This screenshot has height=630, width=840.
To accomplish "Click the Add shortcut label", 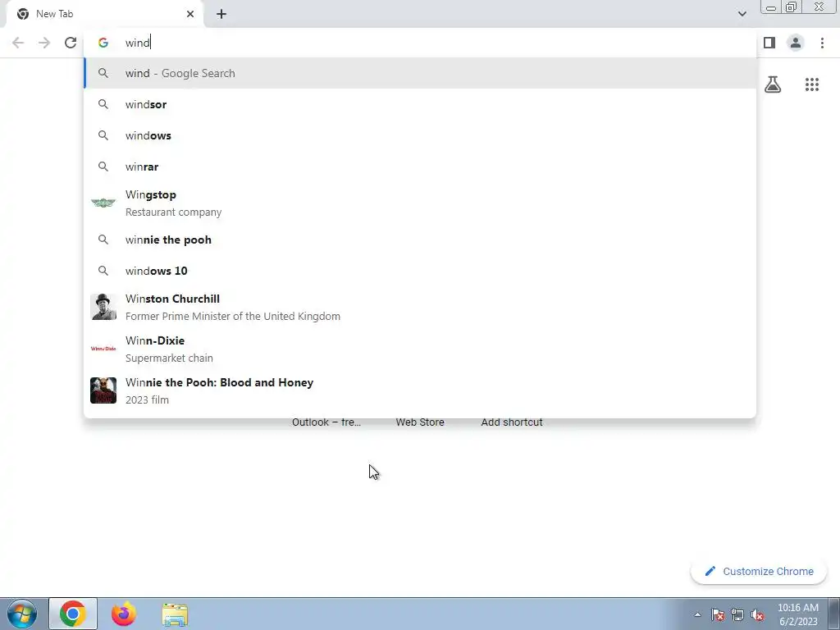I will pyautogui.click(x=512, y=422).
